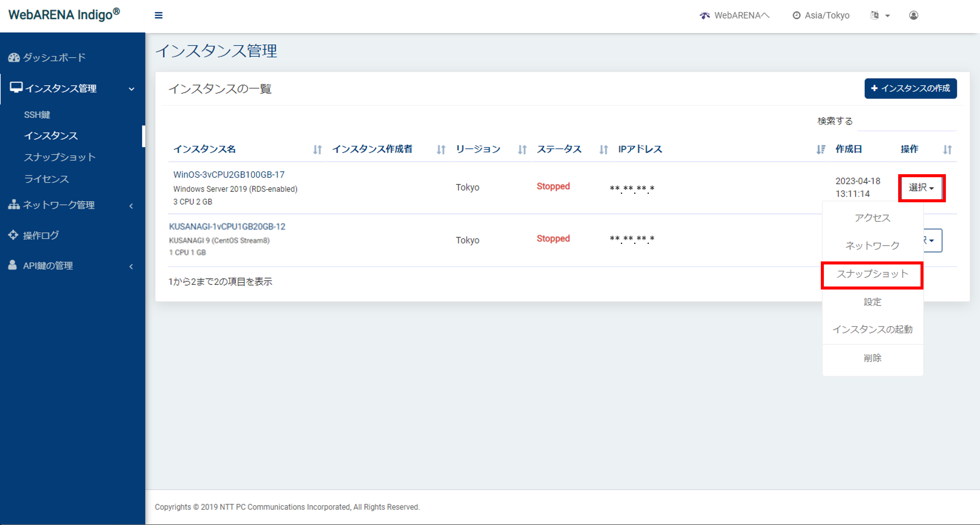Open the user account icon top right

click(x=914, y=15)
